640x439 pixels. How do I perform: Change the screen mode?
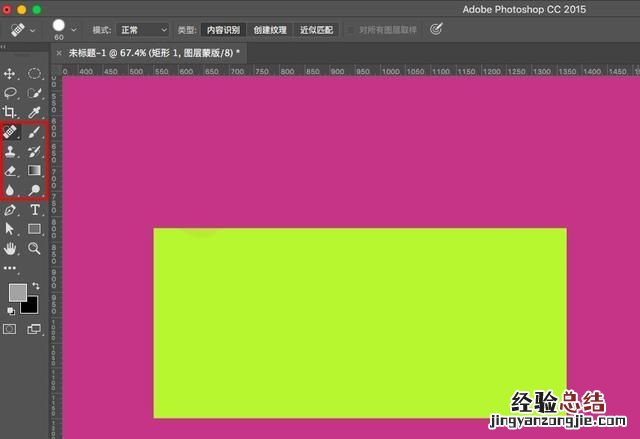point(34,329)
